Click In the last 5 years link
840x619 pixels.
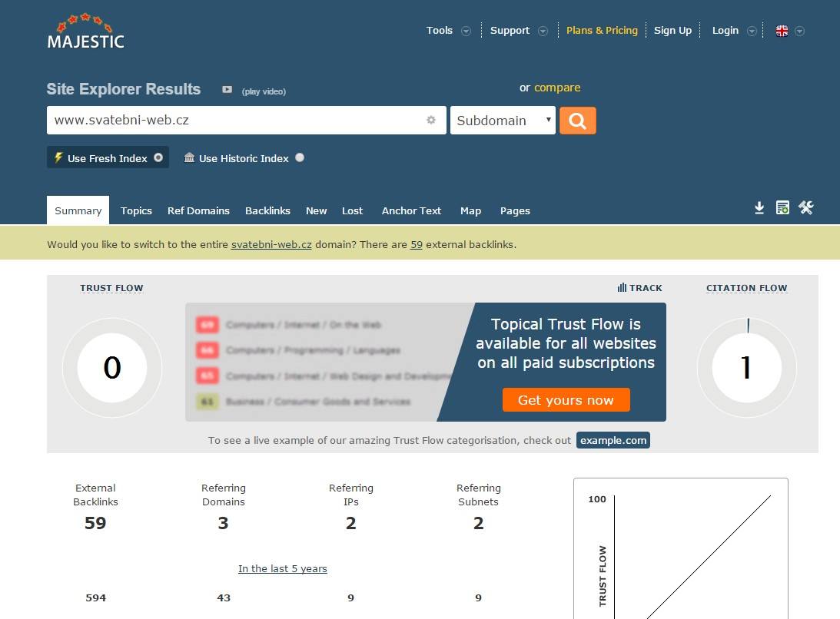282,568
